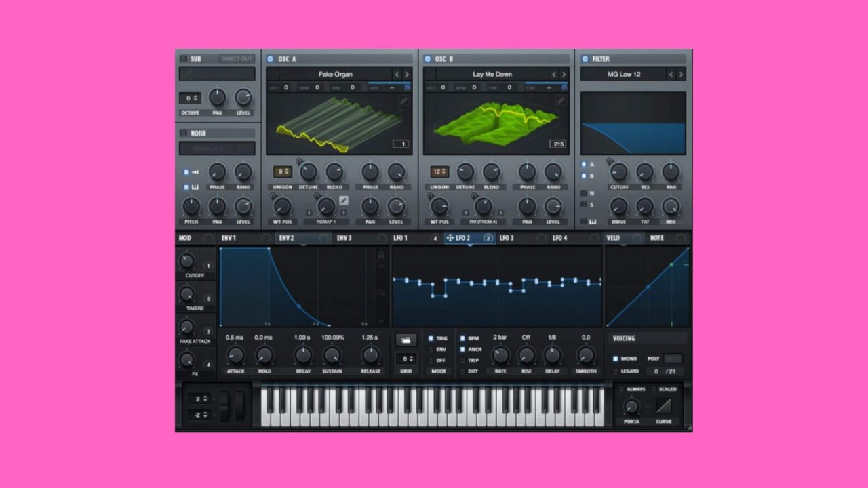The image size is (868, 488).
Task: Click the mod wheel icon below Noise phase
Action: pyautogui.click(x=195, y=171)
